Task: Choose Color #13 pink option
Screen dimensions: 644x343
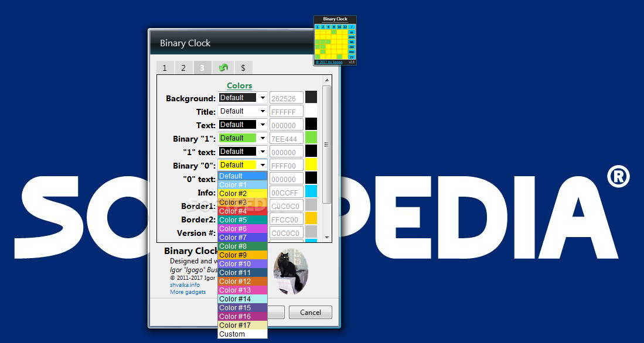Action: pyautogui.click(x=243, y=290)
